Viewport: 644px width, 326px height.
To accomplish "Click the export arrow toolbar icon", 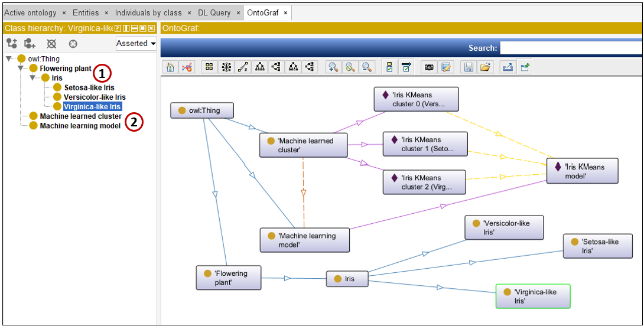I will (x=508, y=67).
